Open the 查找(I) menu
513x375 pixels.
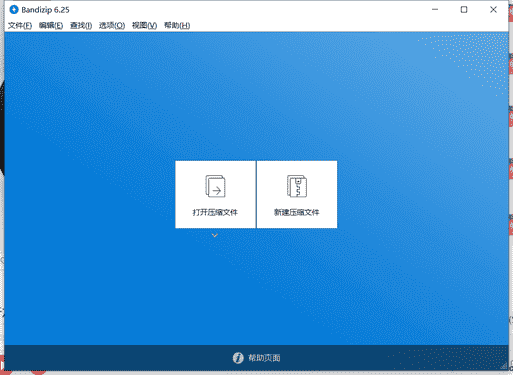coord(81,26)
